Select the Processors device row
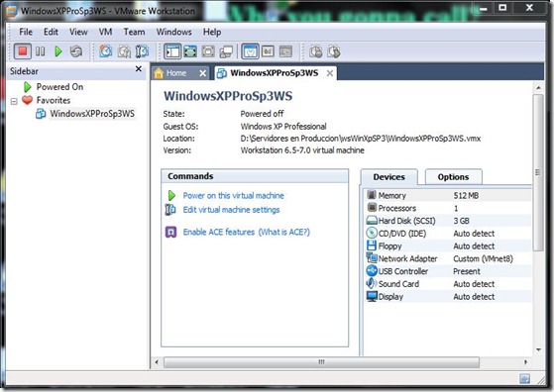This screenshot has width=554, height=392. [448, 208]
